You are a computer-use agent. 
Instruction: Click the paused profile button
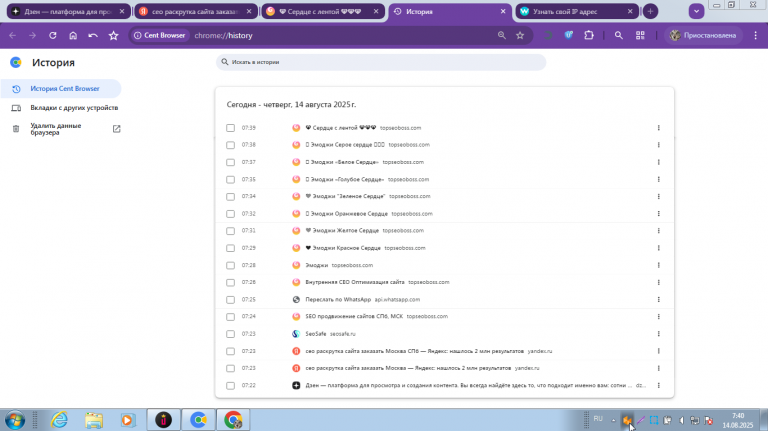[703, 35]
